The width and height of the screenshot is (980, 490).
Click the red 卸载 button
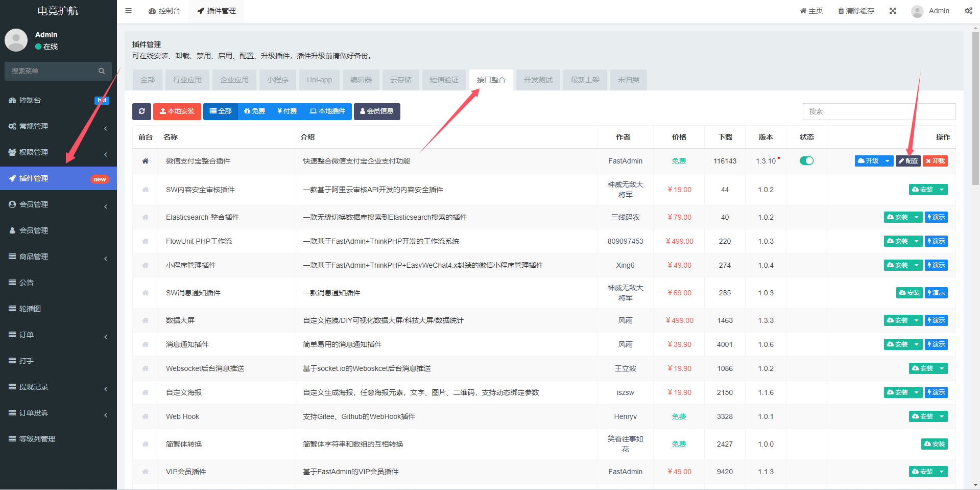coord(935,161)
